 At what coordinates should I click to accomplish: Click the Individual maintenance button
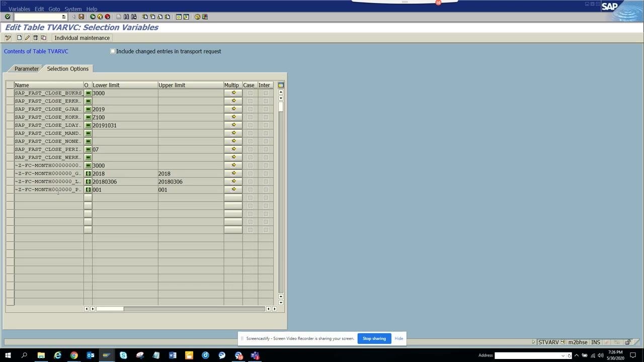pyautogui.click(x=82, y=38)
